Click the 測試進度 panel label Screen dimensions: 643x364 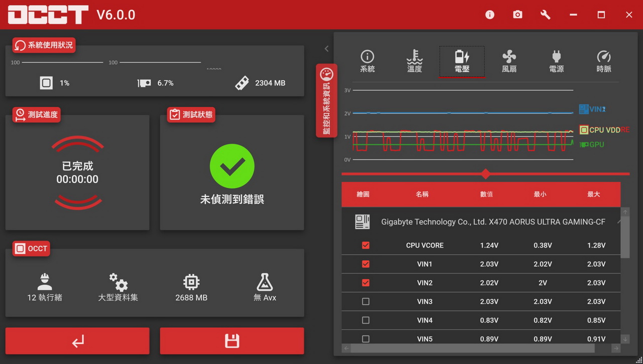click(x=37, y=114)
